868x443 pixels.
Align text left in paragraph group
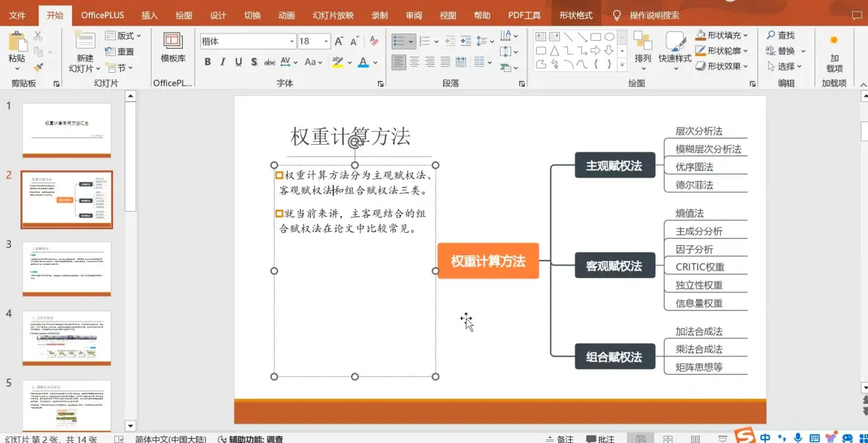pyautogui.click(x=398, y=62)
